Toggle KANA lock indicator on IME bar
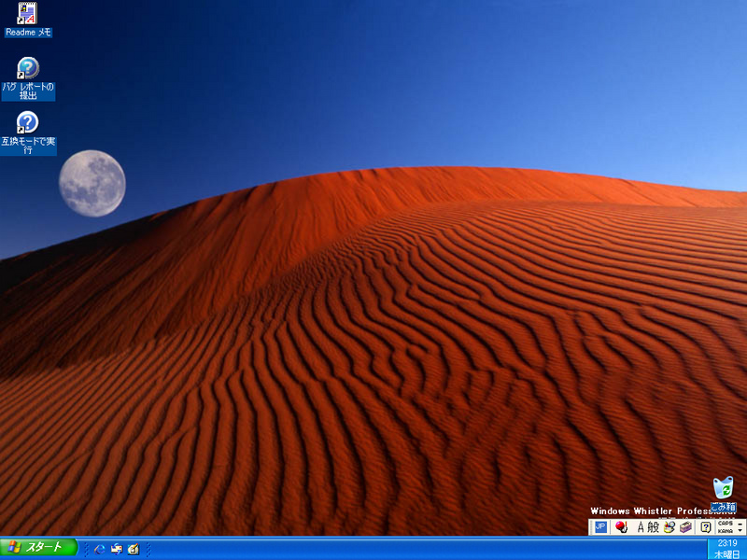The image size is (747, 560). [x=726, y=531]
